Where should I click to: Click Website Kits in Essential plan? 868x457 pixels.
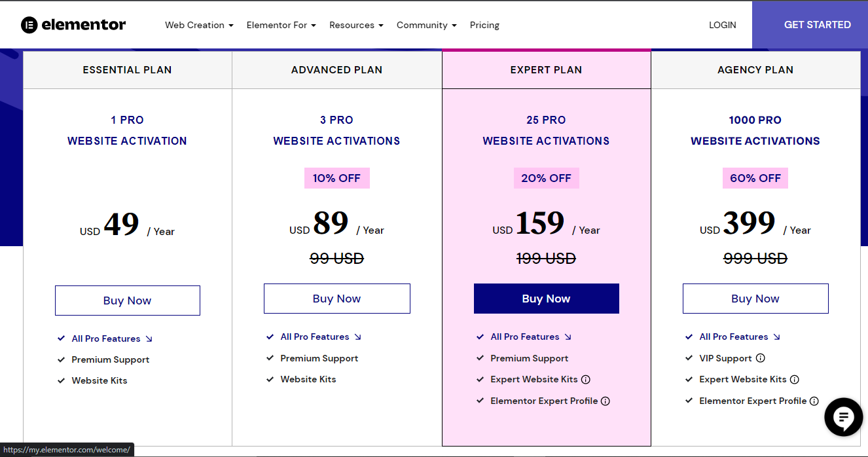click(99, 380)
